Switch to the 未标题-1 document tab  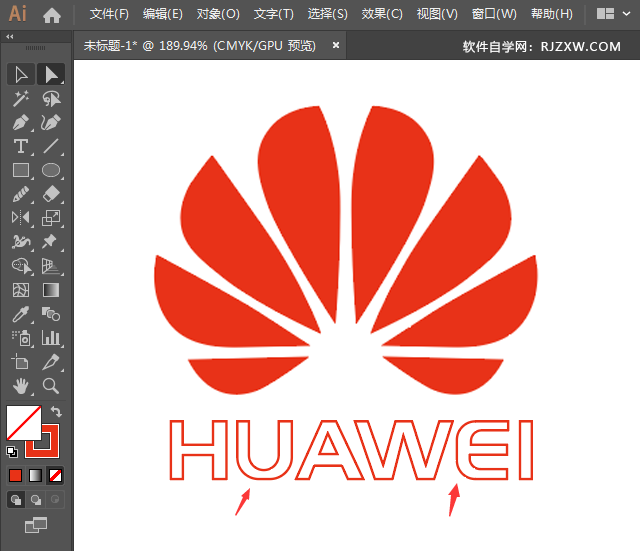click(x=200, y=45)
